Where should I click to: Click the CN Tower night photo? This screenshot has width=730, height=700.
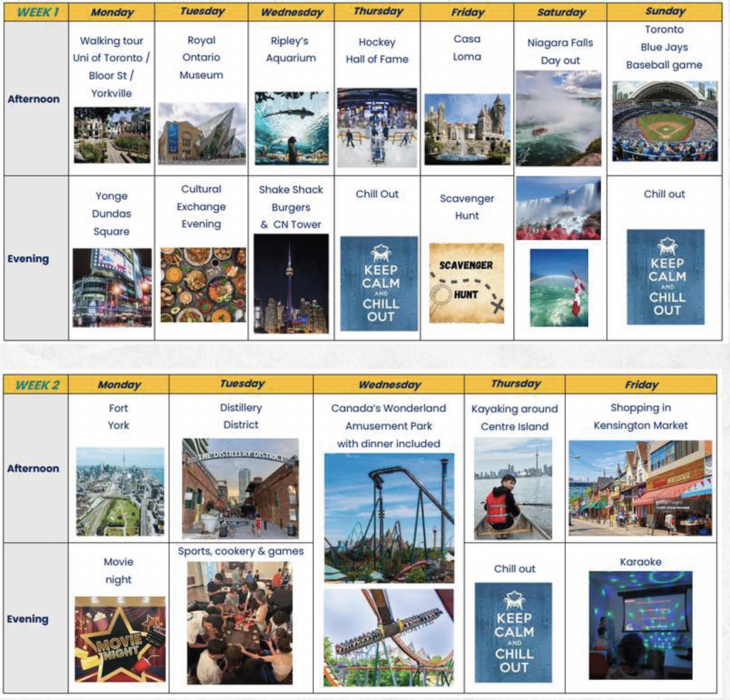coord(291,283)
